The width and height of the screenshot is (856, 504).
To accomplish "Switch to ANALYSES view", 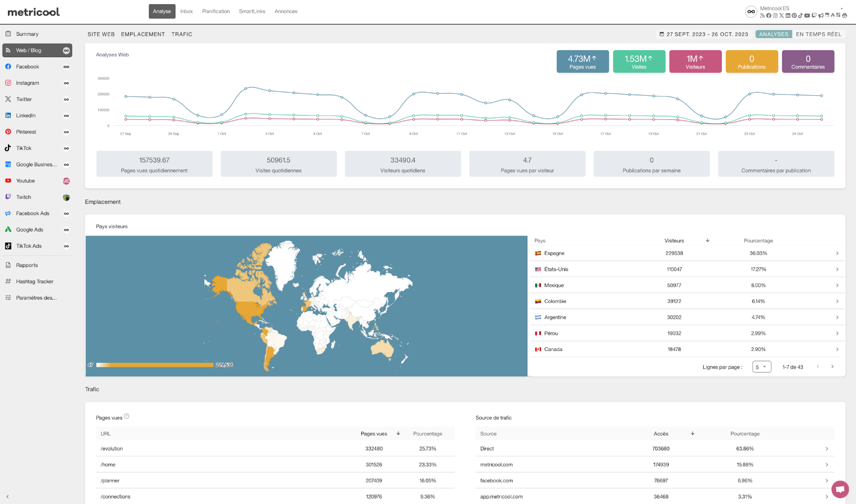I will [774, 34].
